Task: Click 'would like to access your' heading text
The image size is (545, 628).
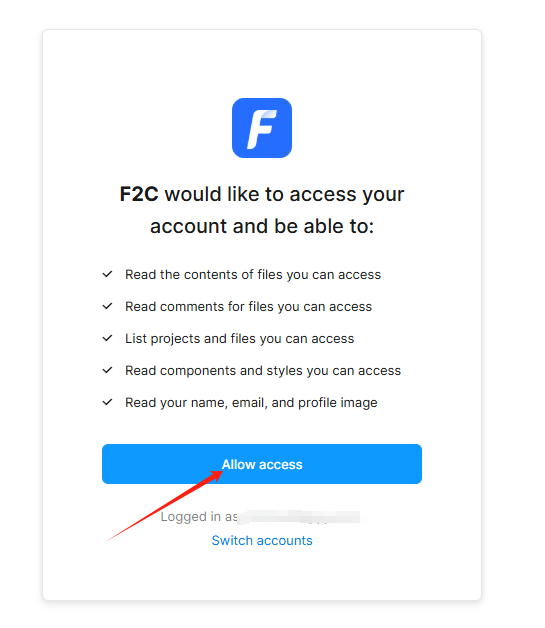Action: pos(284,194)
